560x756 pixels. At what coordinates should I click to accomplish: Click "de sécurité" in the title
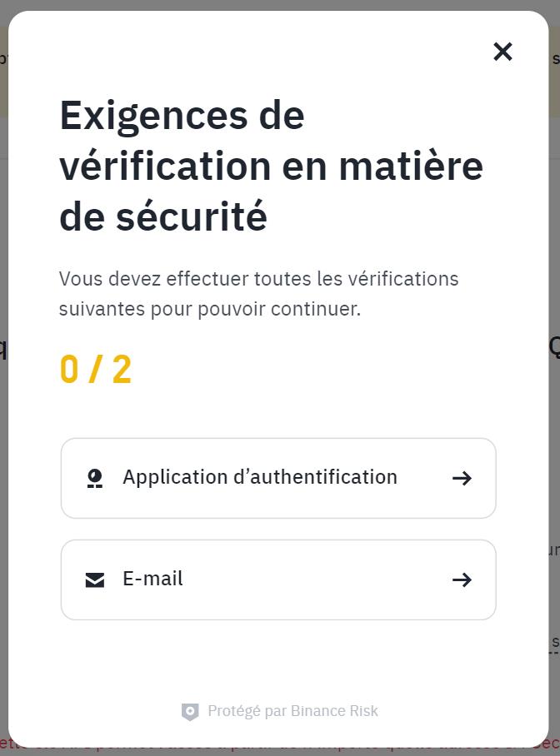pos(163,217)
